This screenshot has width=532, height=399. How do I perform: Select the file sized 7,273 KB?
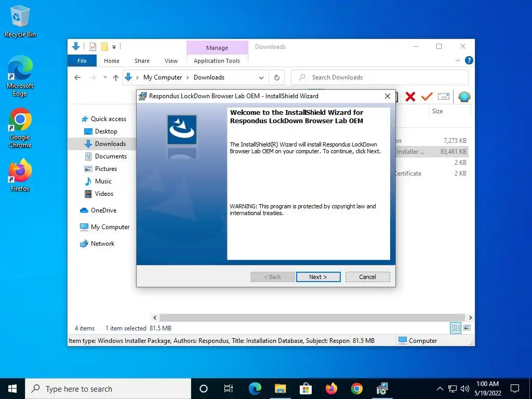click(432, 140)
